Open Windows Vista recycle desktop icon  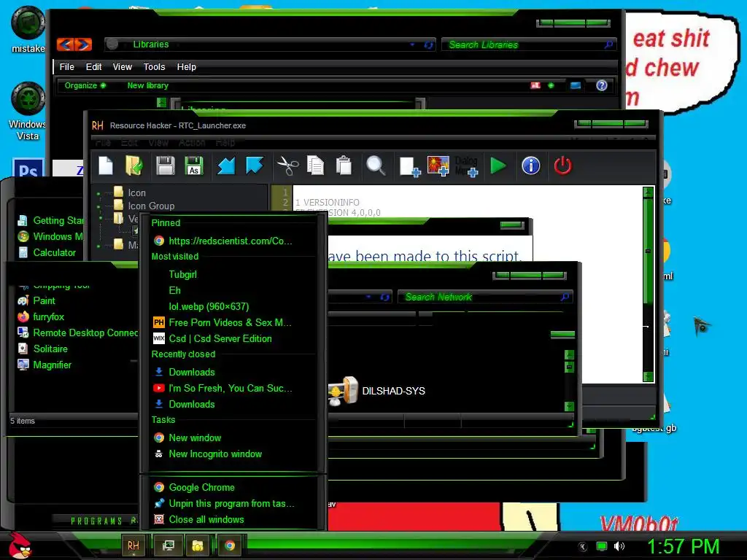click(x=28, y=112)
